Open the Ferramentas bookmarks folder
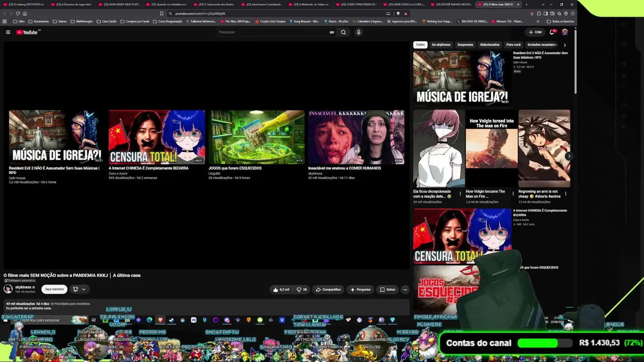This screenshot has width=644, height=362. [x=39, y=22]
